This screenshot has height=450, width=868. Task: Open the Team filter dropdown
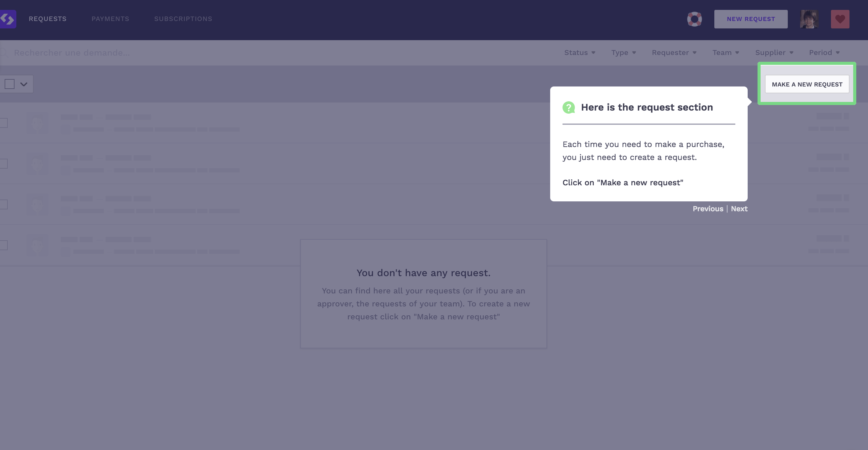[x=726, y=53]
